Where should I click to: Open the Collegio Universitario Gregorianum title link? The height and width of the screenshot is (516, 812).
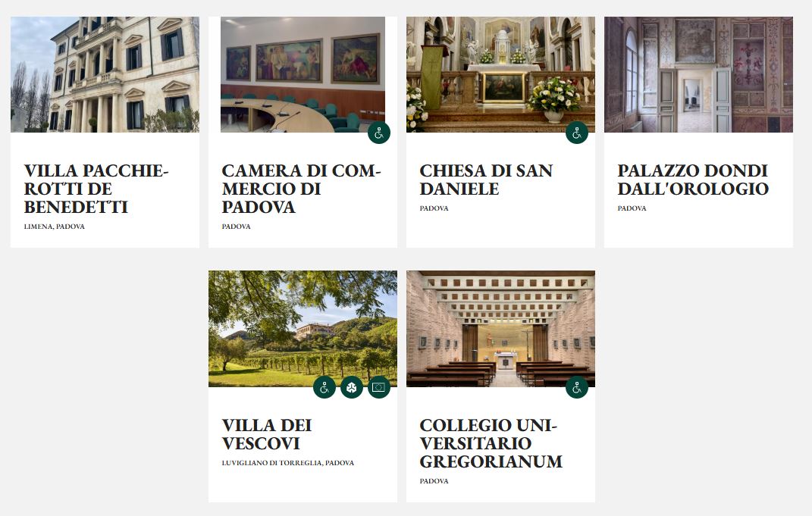[491, 443]
